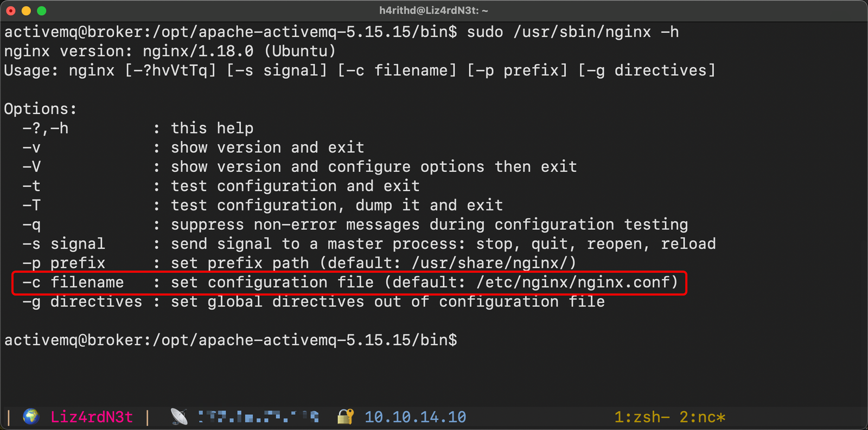Click the -g directives option line
This screenshot has height=430, width=868.
pyautogui.click(x=314, y=302)
